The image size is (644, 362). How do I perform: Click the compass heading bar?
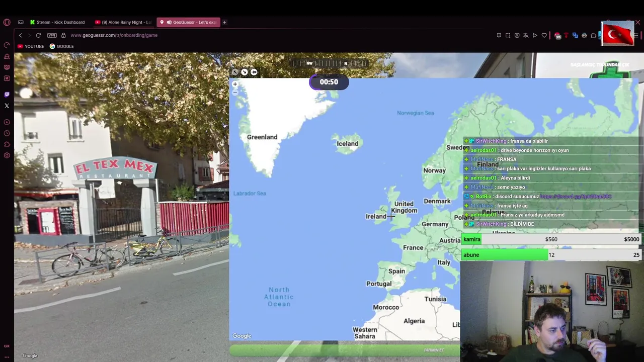pyautogui.click(x=330, y=63)
